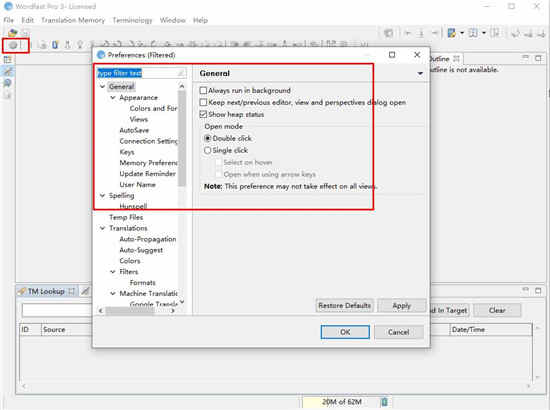
Task: Click the open folder icon in toolbar
Action: point(13,33)
